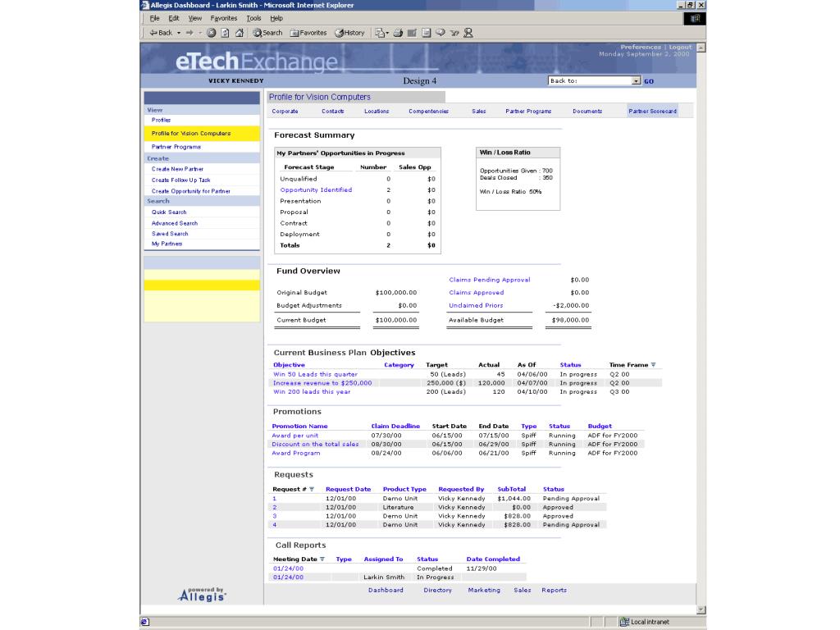Open objective 'Win 50 Leads this quarter'

(x=315, y=374)
